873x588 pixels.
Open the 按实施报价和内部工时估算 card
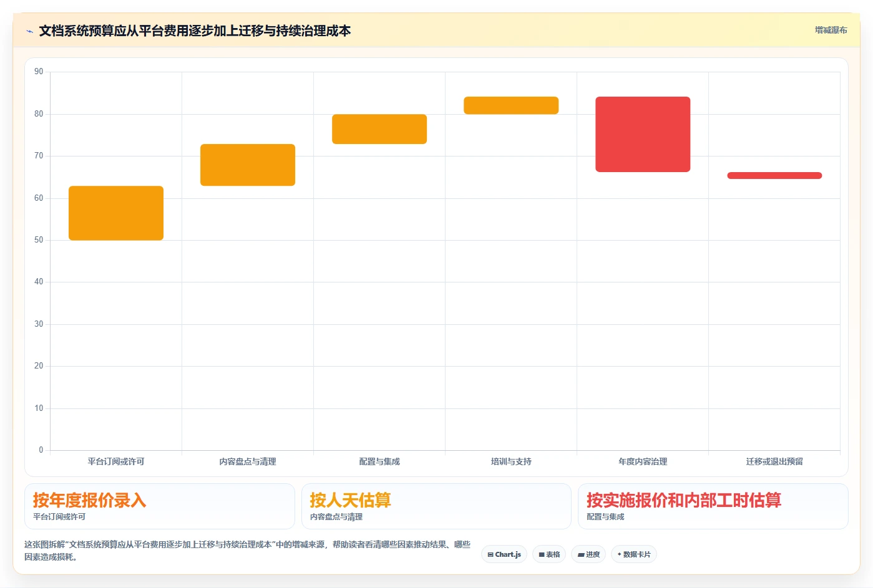(713, 506)
